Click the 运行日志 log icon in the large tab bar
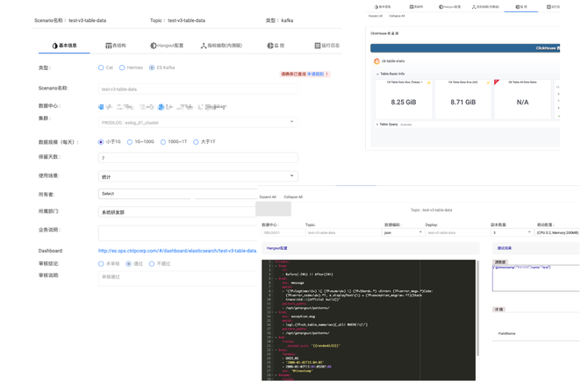This screenshot has height=385, width=588. (318, 46)
